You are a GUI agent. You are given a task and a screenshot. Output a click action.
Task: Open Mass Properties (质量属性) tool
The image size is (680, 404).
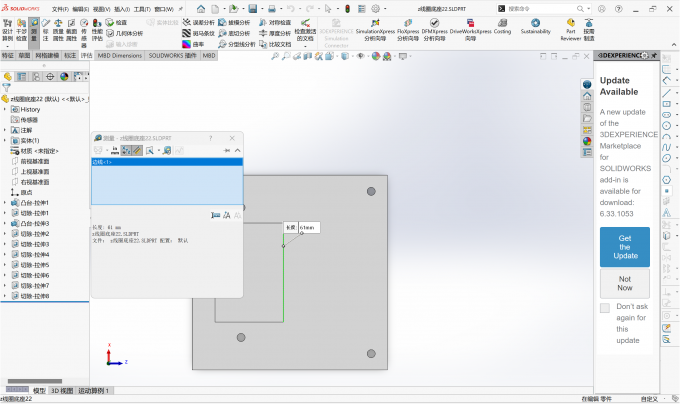58,30
